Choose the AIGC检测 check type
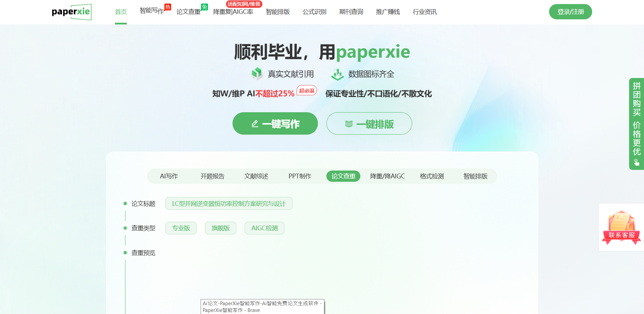The image size is (644, 314). click(x=264, y=228)
